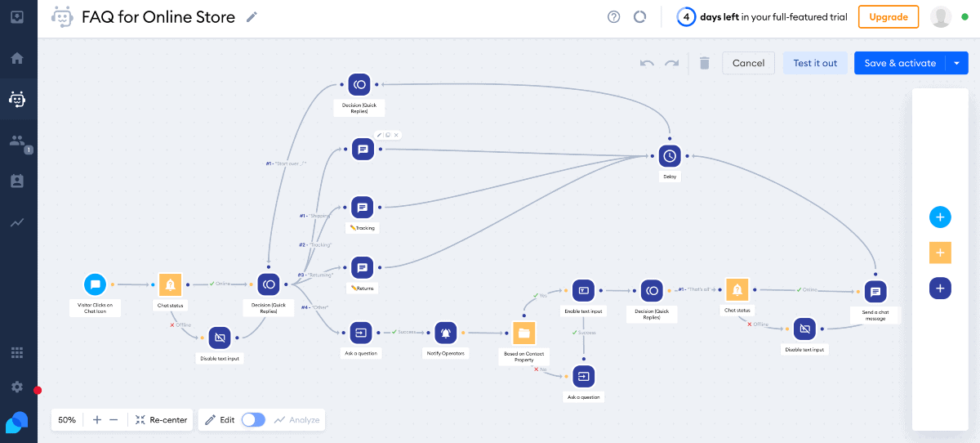
Task: Select the Delay node
Action: (670, 155)
